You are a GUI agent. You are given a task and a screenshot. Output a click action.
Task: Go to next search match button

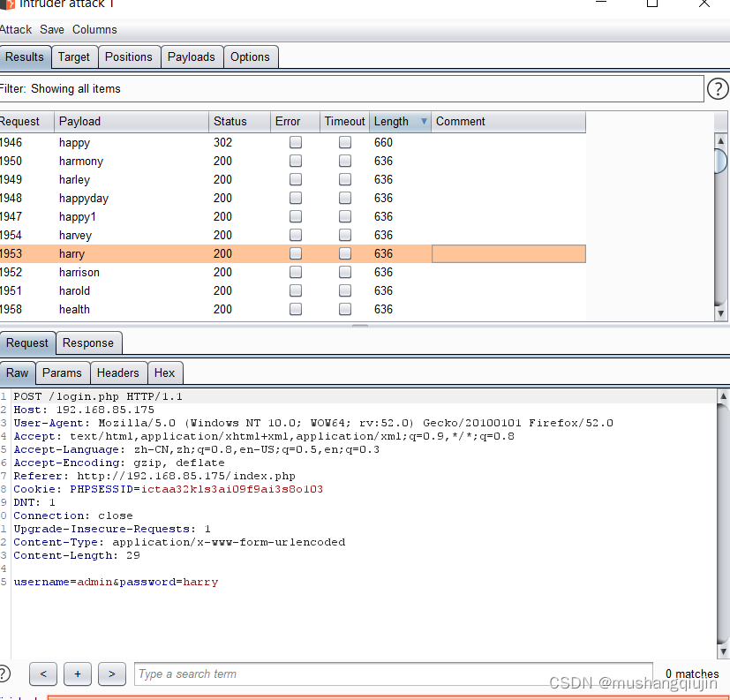[112, 674]
